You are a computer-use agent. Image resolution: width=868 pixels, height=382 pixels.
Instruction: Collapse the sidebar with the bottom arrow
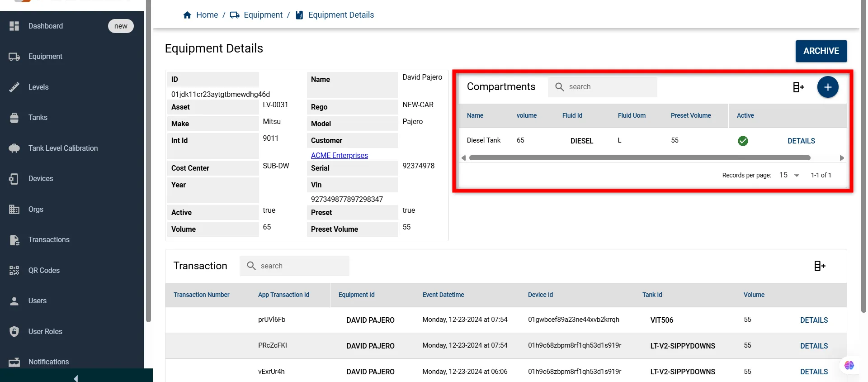tap(76, 378)
